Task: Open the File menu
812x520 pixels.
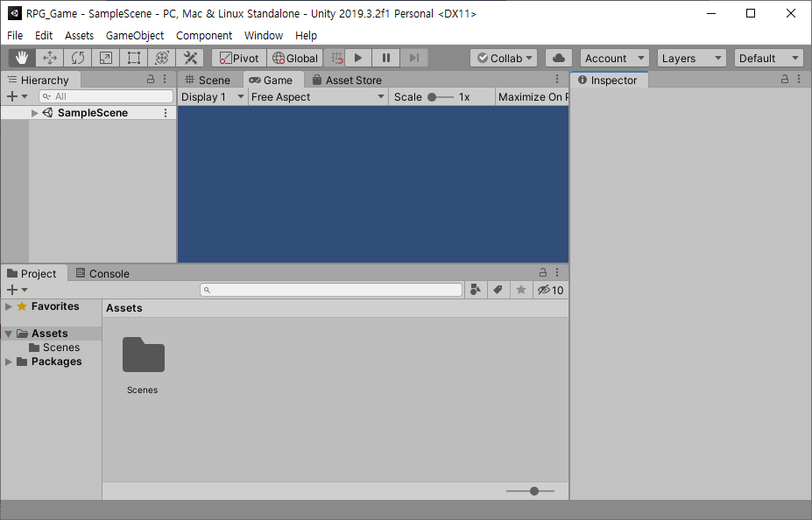Action: point(15,35)
